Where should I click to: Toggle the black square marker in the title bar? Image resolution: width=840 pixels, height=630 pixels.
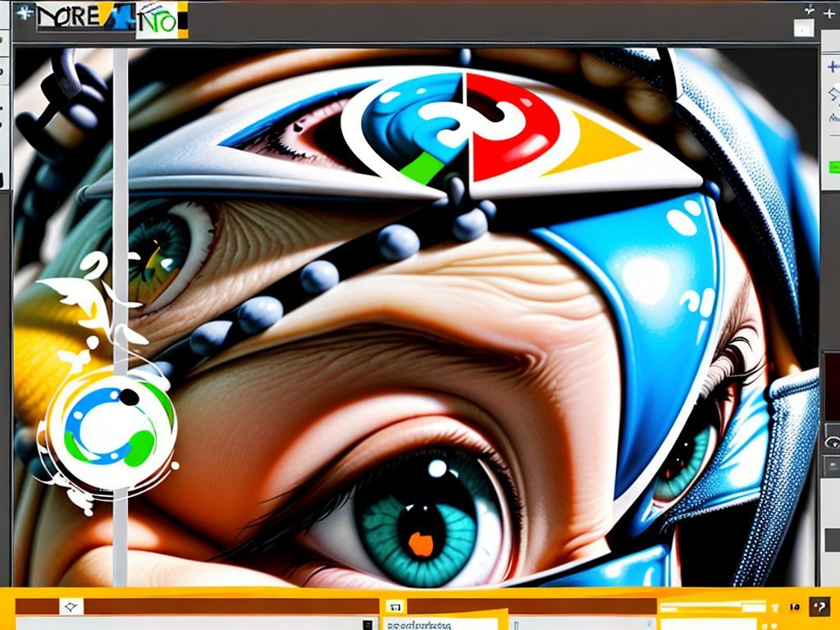pos(184,20)
